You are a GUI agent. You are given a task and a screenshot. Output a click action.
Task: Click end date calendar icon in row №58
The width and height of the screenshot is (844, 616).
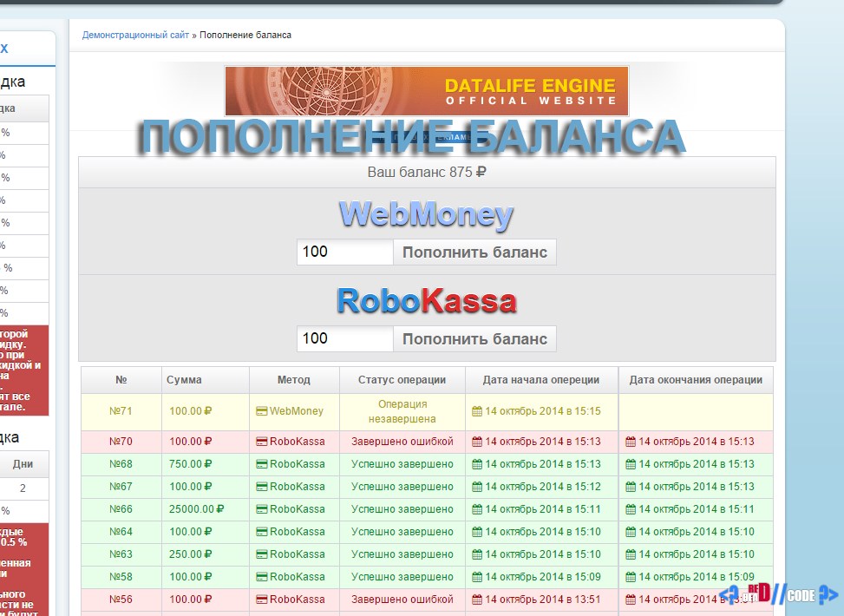click(631, 577)
